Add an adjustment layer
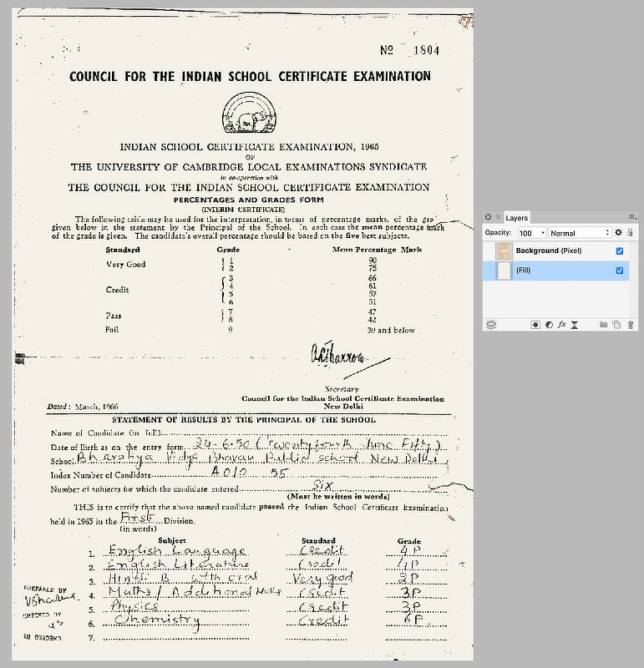 click(x=549, y=325)
